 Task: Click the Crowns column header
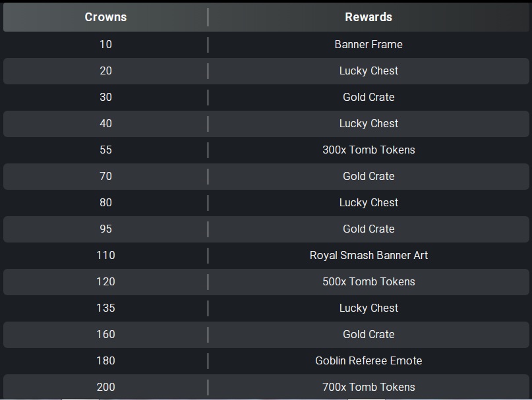(x=105, y=17)
